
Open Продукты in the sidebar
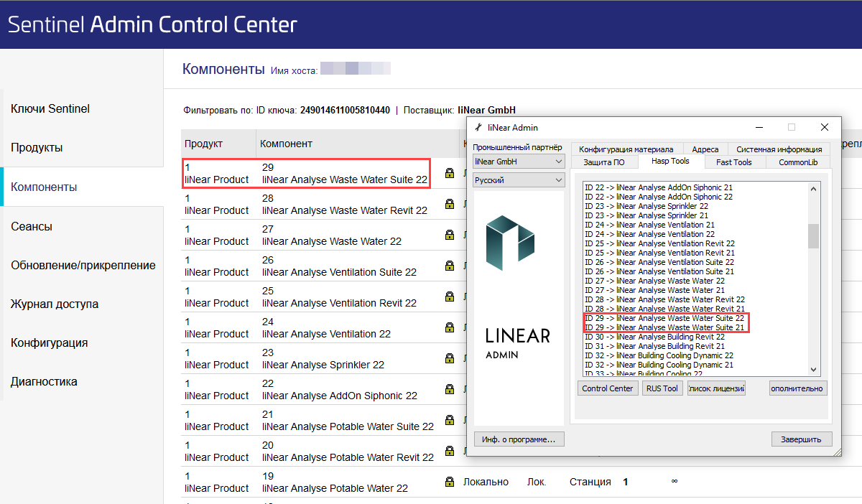click(x=37, y=148)
